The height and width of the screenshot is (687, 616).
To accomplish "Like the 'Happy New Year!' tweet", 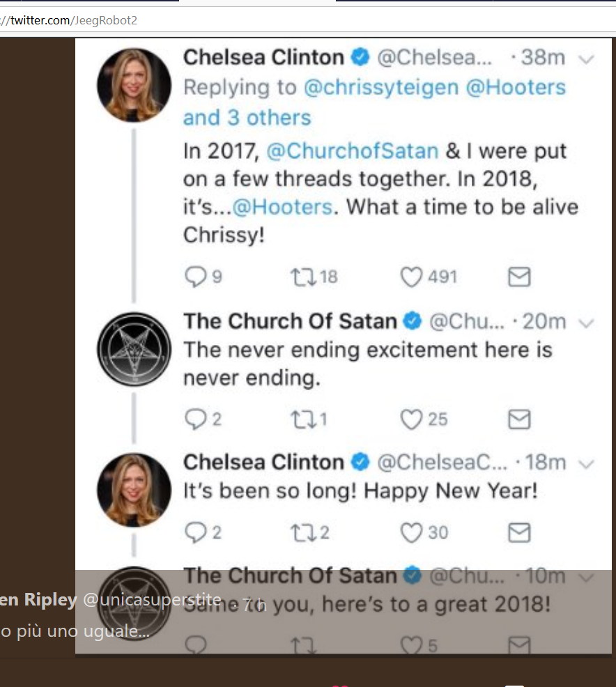I will click(x=412, y=533).
